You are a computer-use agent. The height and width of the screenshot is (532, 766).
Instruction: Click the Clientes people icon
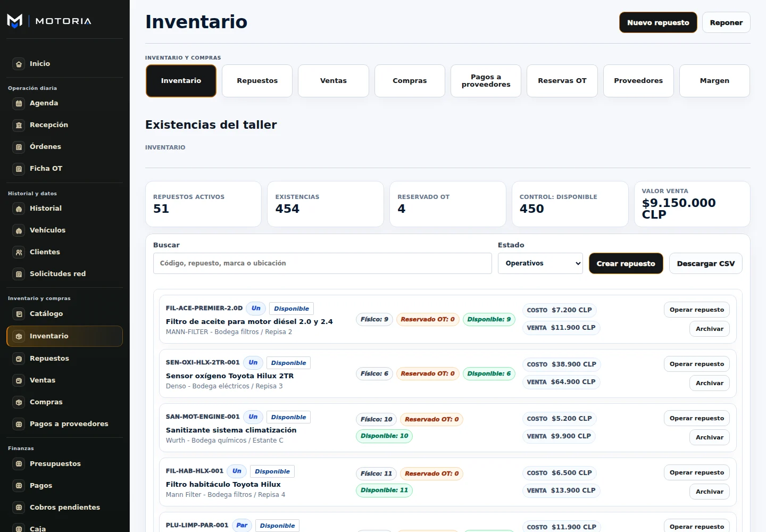click(19, 252)
